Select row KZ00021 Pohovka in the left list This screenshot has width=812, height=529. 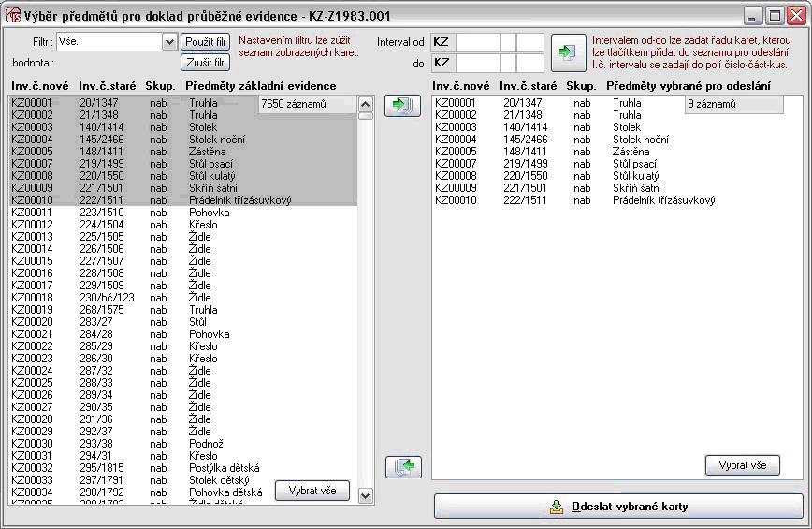(182, 334)
